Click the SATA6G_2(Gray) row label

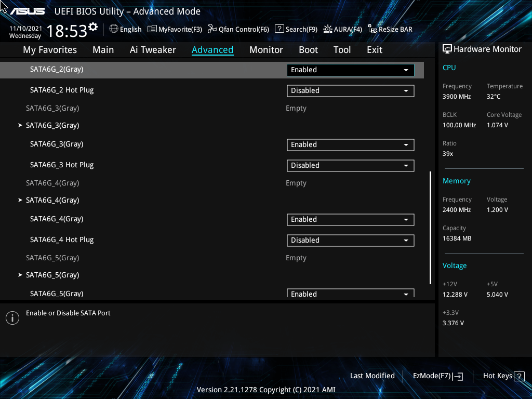[57, 69]
